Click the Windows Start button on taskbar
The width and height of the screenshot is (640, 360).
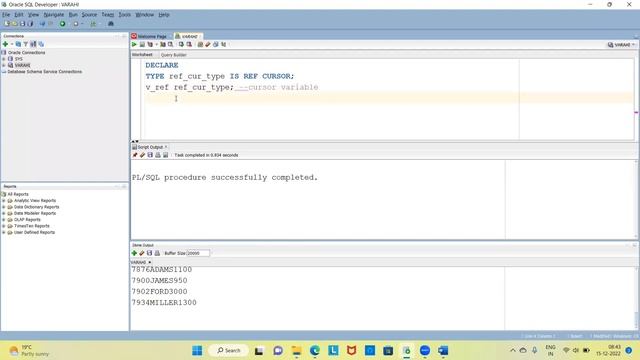(197, 351)
